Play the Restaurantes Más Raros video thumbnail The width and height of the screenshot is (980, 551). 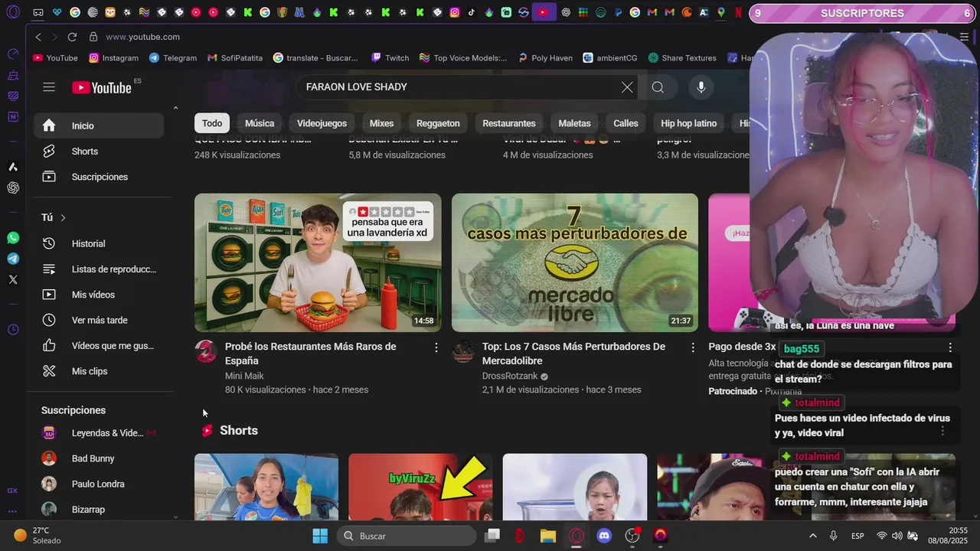(x=318, y=262)
